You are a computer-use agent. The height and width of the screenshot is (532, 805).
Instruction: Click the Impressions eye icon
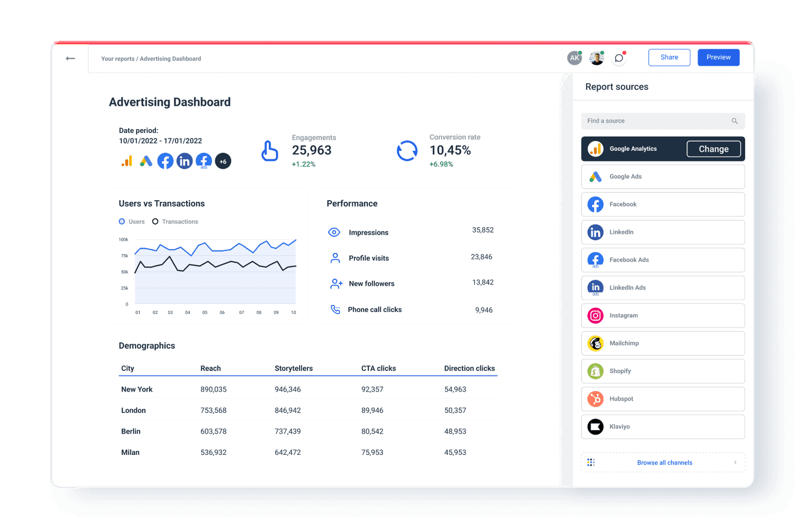(x=334, y=232)
